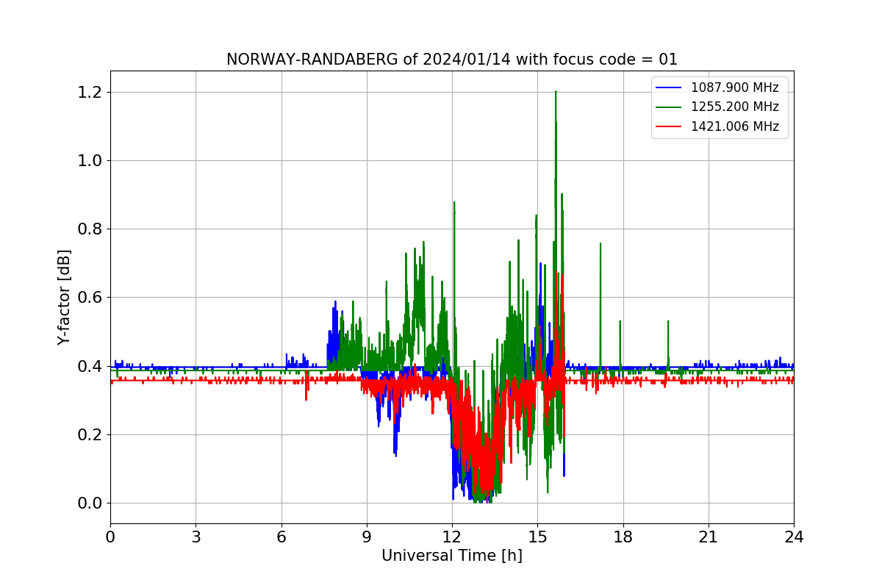Click the green line sample in legend
Screen dimensions: 882x588
(x=670, y=107)
